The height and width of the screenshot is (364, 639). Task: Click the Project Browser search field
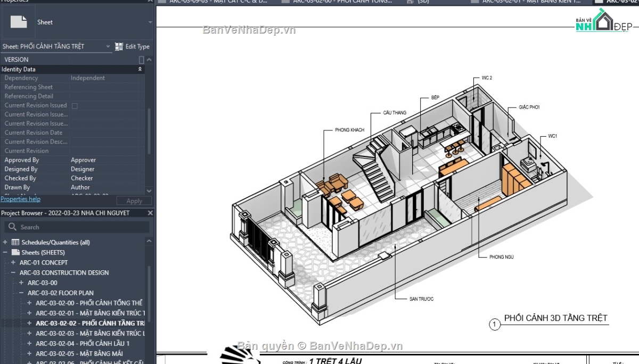[x=77, y=227]
